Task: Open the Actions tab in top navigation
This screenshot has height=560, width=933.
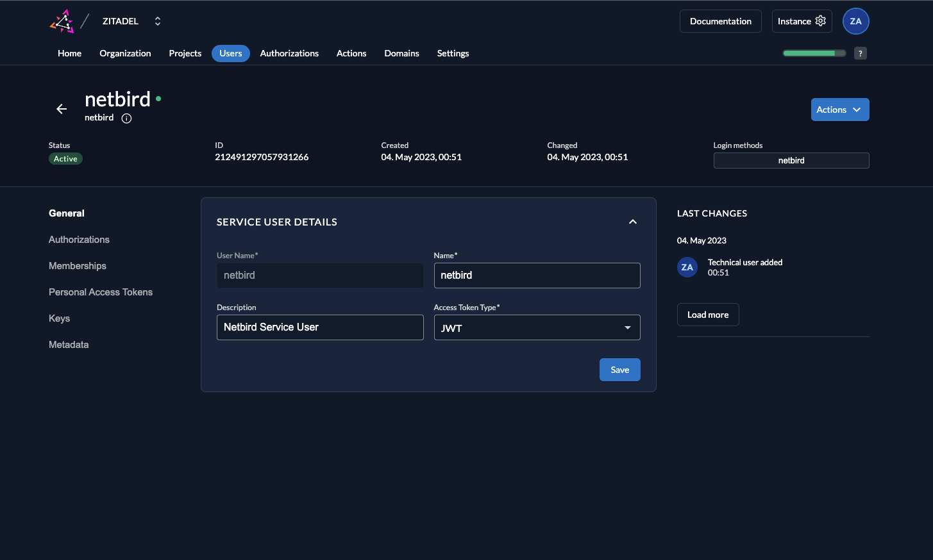Action: coord(351,53)
